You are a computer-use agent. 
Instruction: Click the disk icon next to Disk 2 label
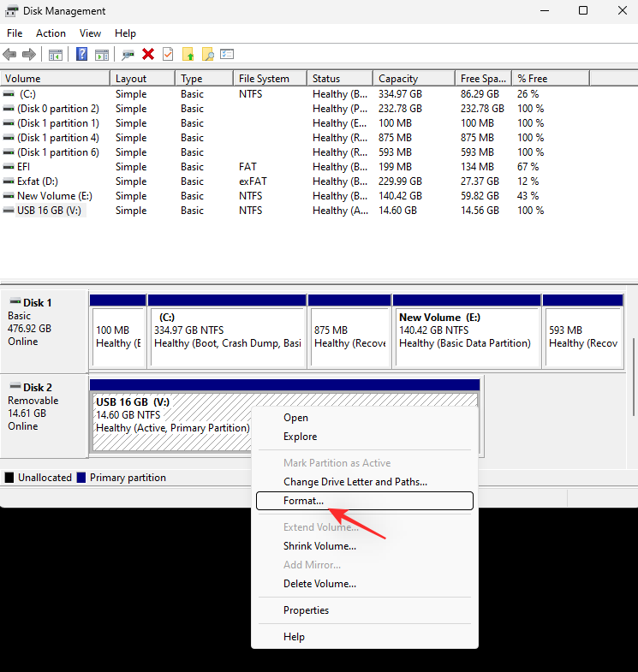click(x=15, y=386)
